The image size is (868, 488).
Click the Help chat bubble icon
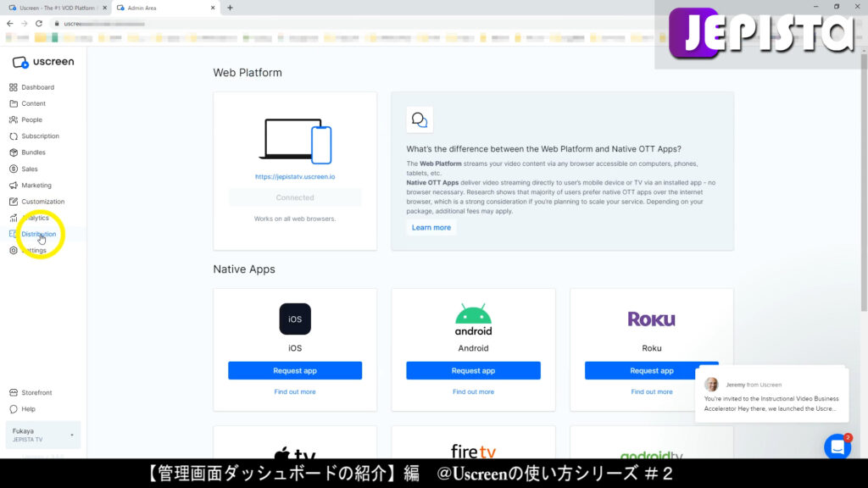coord(14,409)
